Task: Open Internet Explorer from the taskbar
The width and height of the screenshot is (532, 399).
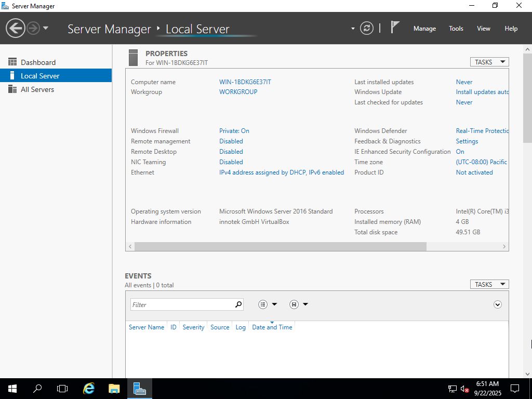Action: (x=89, y=388)
